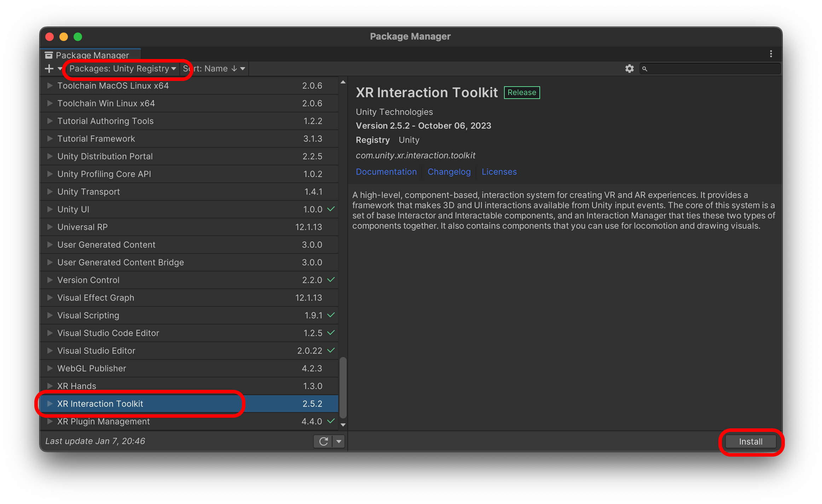Click scroll down arrow in package list
The height and width of the screenshot is (504, 822).
(343, 425)
